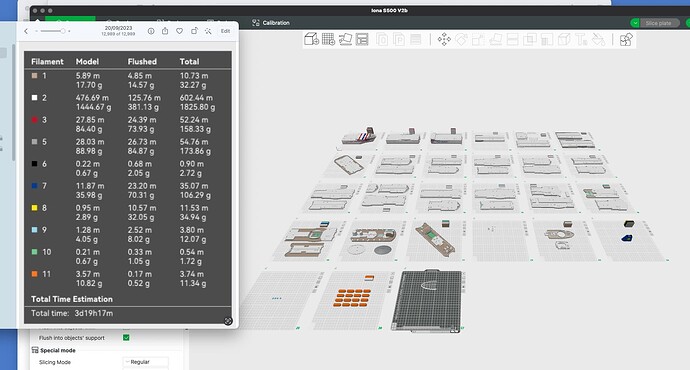The width and height of the screenshot is (690, 370).
Task: Click the Split to parts icon
Action: click(x=399, y=40)
